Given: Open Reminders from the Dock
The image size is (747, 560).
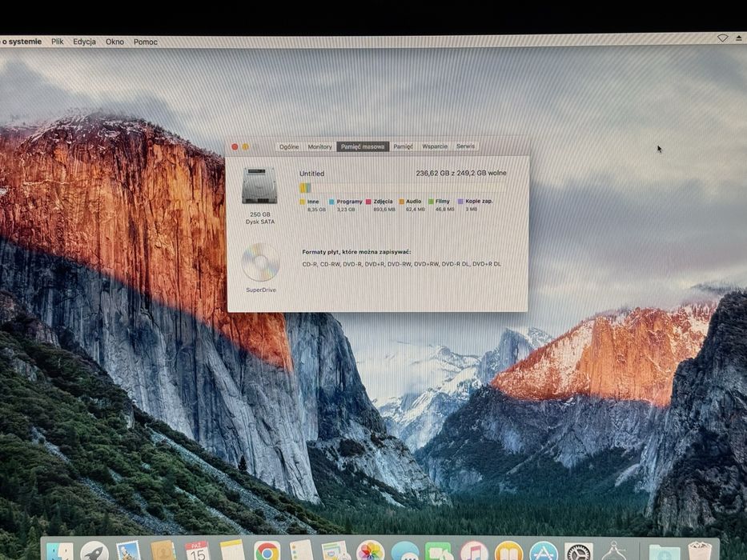Looking at the screenshot, I should (301, 550).
